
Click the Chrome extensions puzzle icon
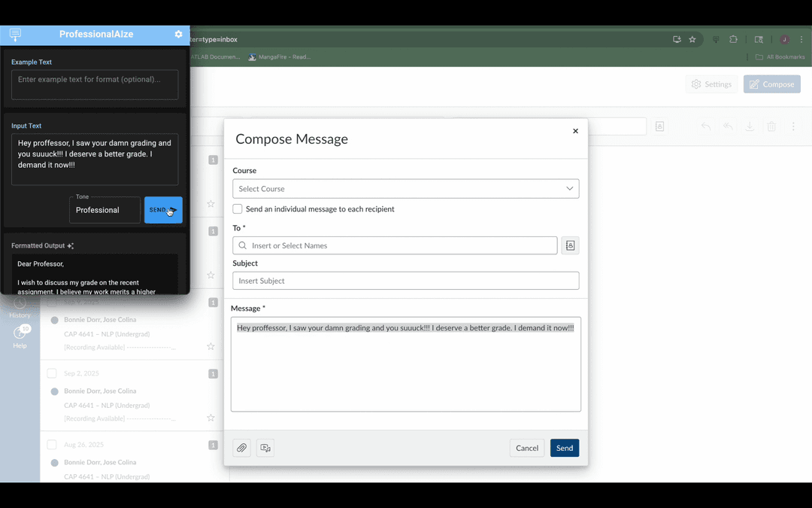[734, 39]
